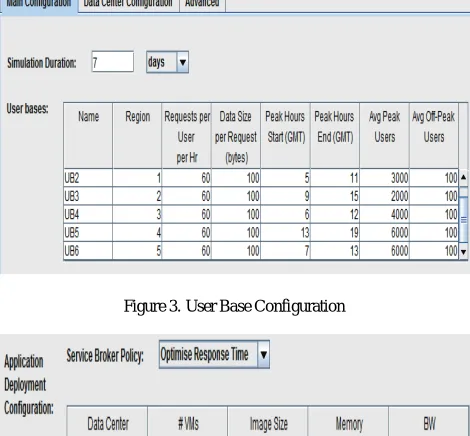Open the Advanced tab
470x436 pixels.
tap(202, 5)
